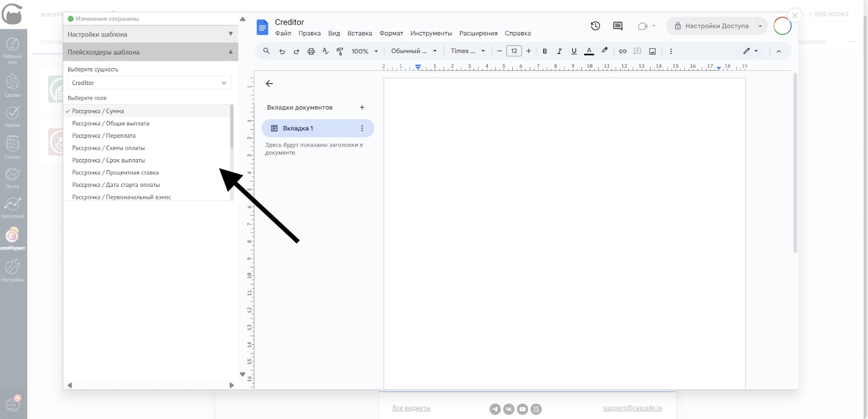
Task: Go to Docs home via logo
Action: point(263,27)
